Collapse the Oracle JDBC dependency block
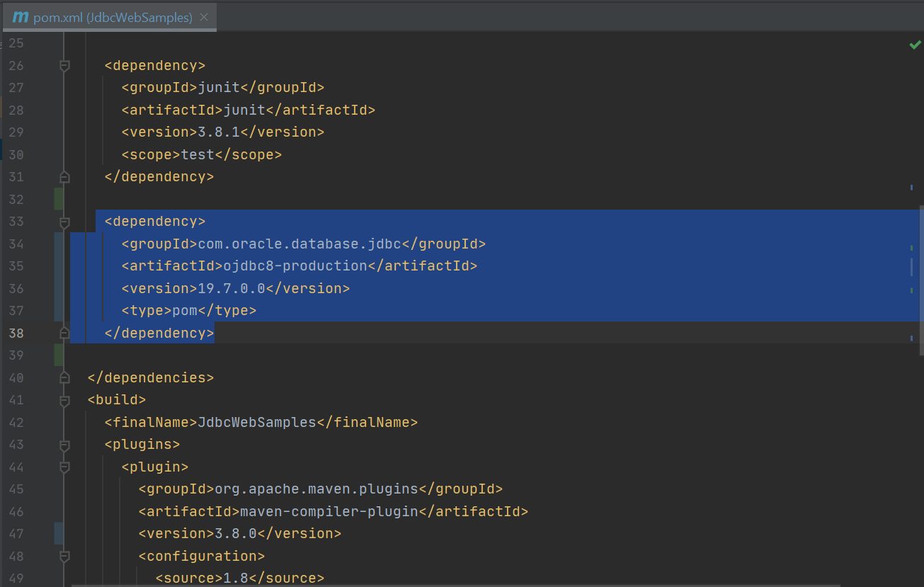The image size is (924, 587). (64, 221)
